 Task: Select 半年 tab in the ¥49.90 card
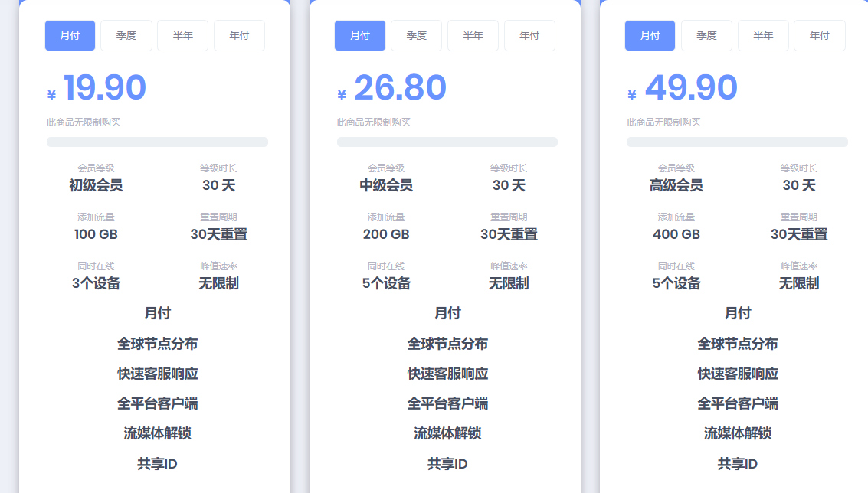coord(763,35)
